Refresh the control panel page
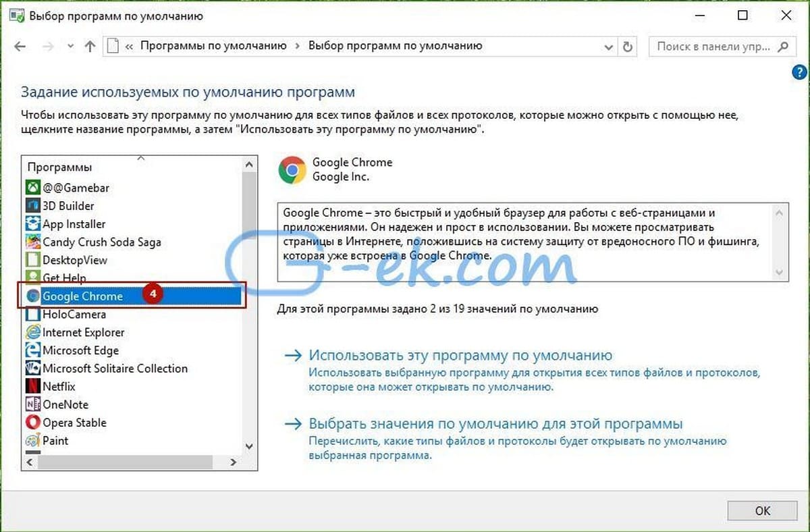The height and width of the screenshot is (532, 810). pos(628,47)
